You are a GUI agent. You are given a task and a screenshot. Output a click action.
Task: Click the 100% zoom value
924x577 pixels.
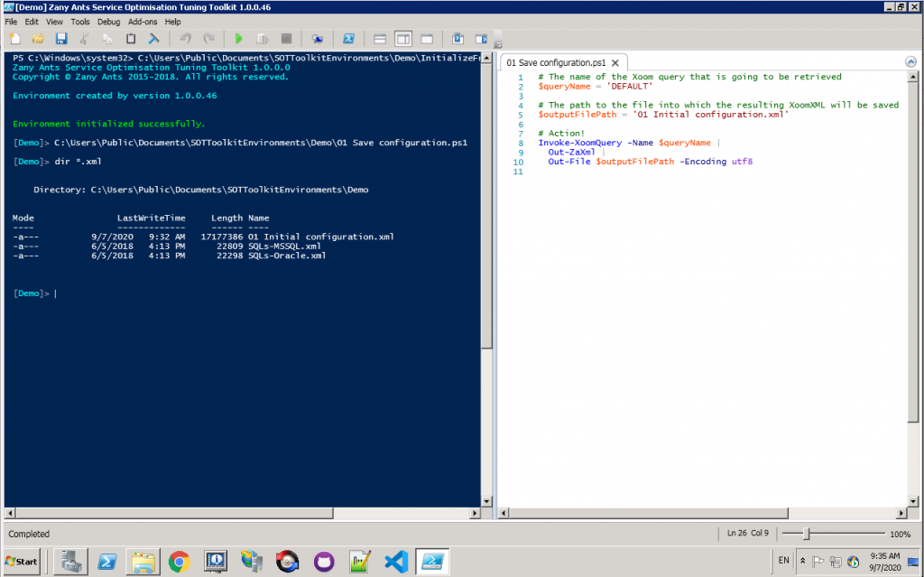[x=900, y=534]
